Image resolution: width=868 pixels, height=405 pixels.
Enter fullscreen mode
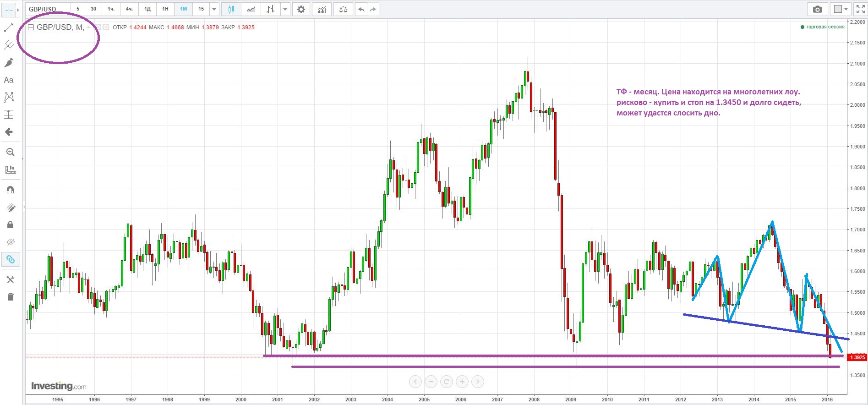[x=860, y=9]
